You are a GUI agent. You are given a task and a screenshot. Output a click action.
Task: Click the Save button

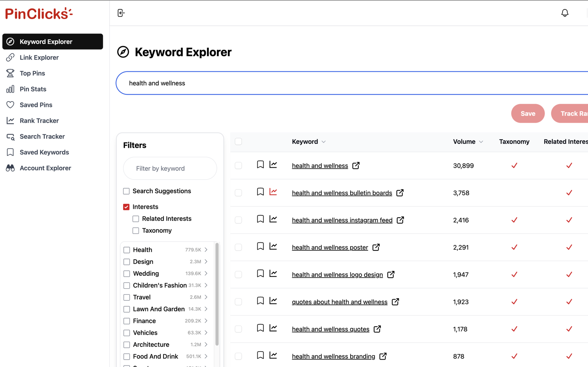pyautogui.click(x=528, y=114)
